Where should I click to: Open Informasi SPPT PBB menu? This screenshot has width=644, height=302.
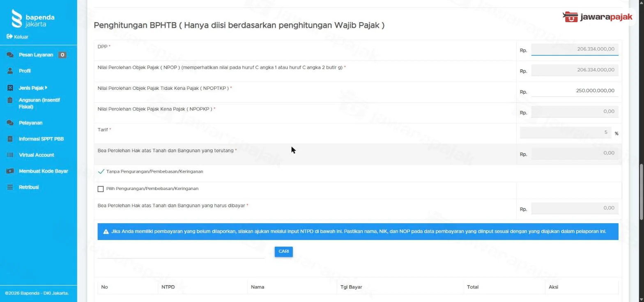[41, 139]
